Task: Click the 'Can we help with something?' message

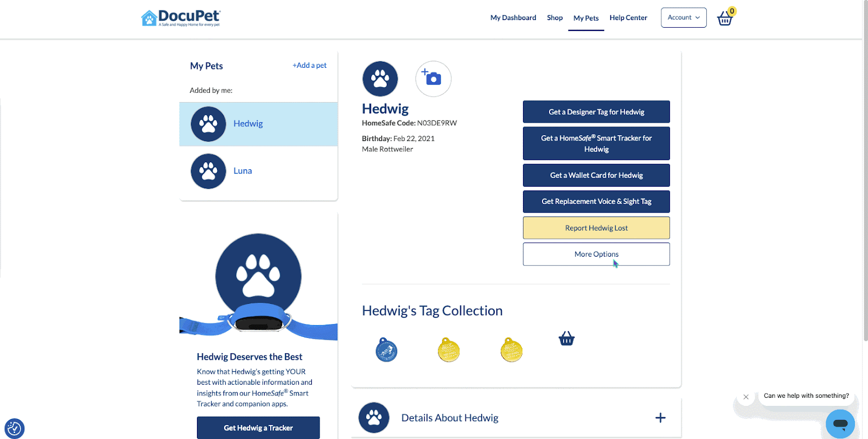Action: click(x=806, y=396)
